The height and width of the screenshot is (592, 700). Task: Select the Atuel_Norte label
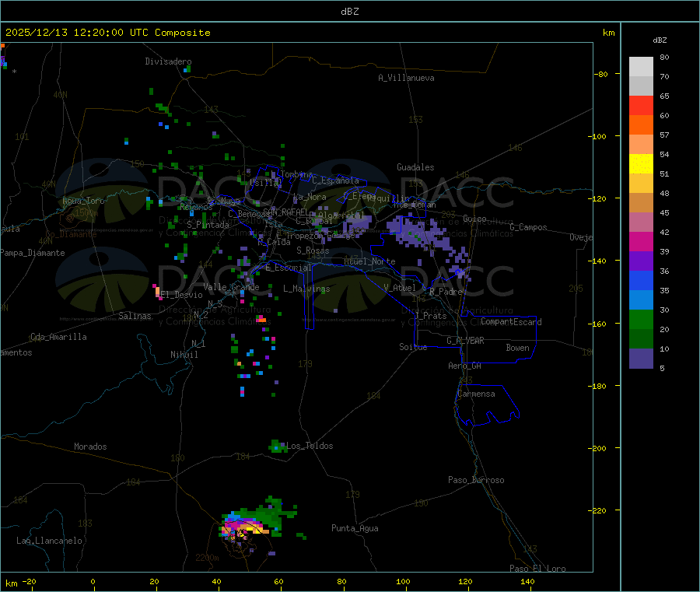tap(369, 261)
